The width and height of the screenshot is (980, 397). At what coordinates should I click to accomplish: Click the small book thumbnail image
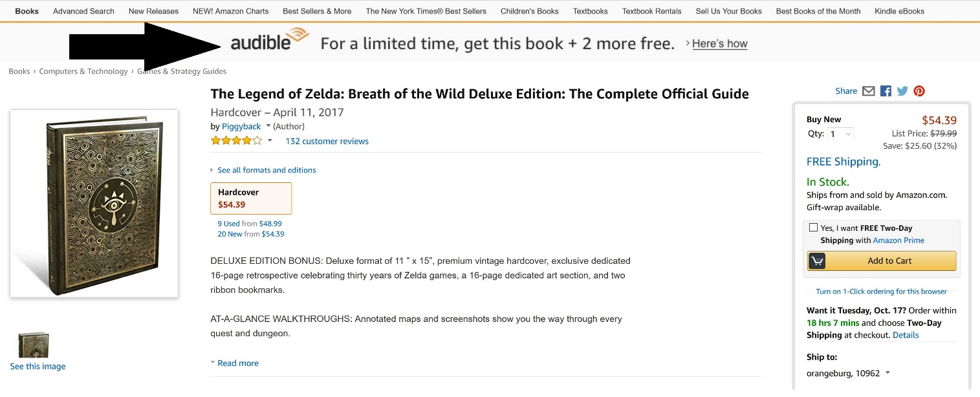point(34,345)
